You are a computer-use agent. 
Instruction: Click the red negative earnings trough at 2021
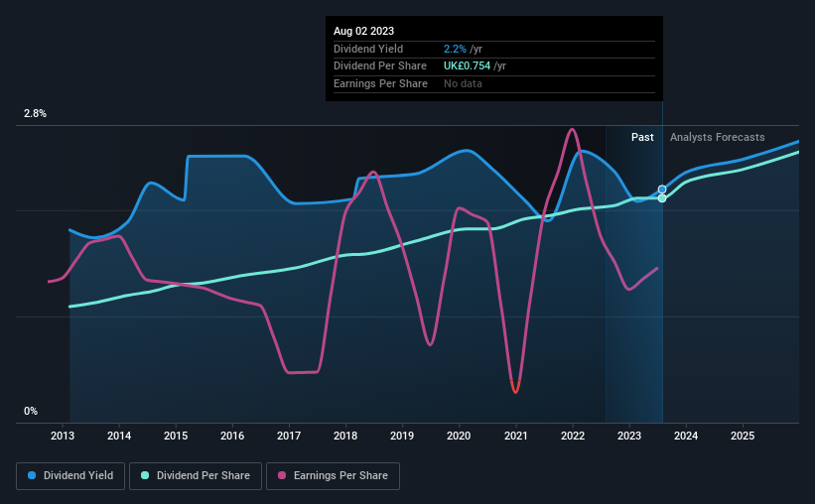[515, 387]
